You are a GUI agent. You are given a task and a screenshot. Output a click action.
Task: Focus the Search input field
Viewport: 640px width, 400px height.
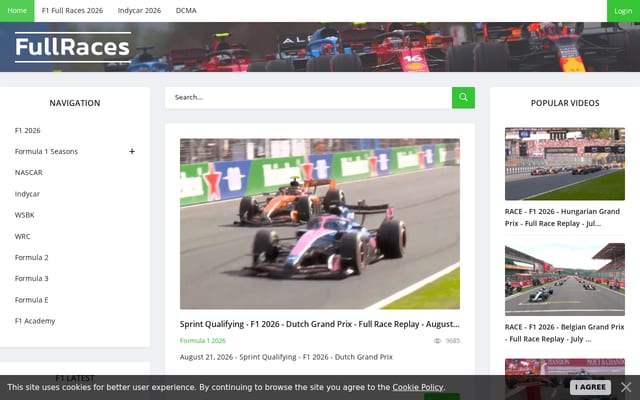tap(308, 98)
